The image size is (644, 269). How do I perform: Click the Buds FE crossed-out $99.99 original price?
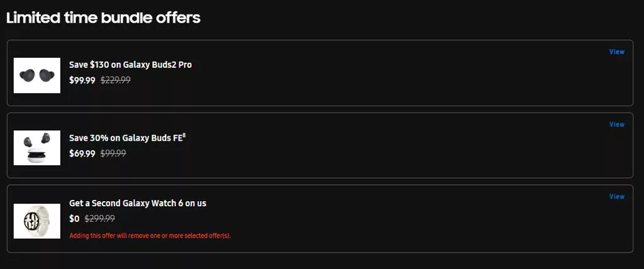click(113, 153)
